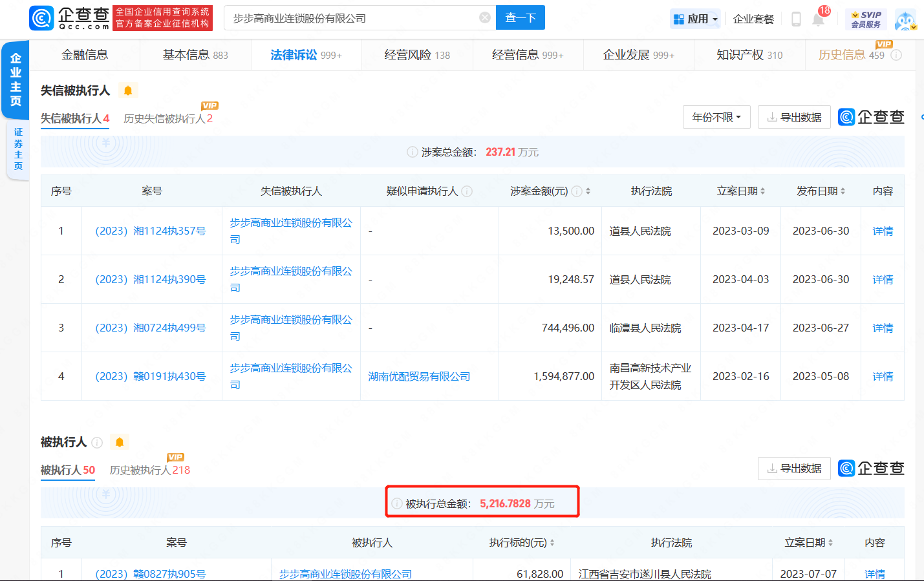Image resolution: width=924 pixels, height=581 pixels.
Task: Click the 查一下 search button
Action: coord(521,17)
